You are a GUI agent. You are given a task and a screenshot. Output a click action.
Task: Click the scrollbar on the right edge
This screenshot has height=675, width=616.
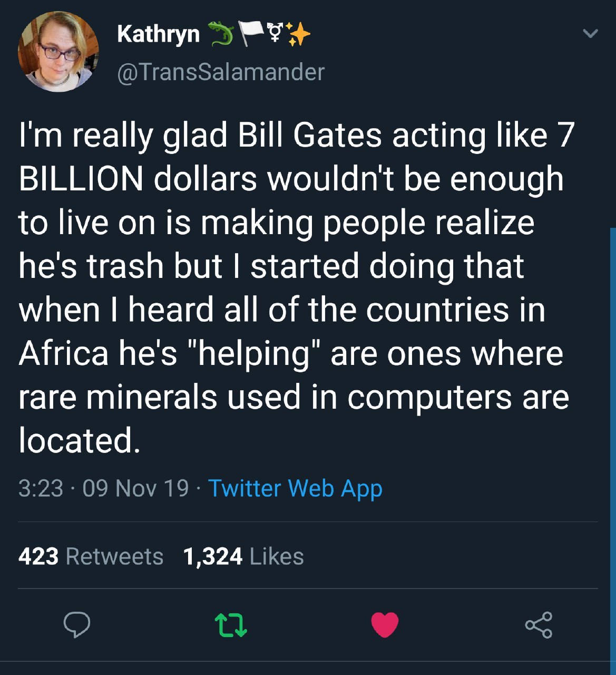(613, 422)
